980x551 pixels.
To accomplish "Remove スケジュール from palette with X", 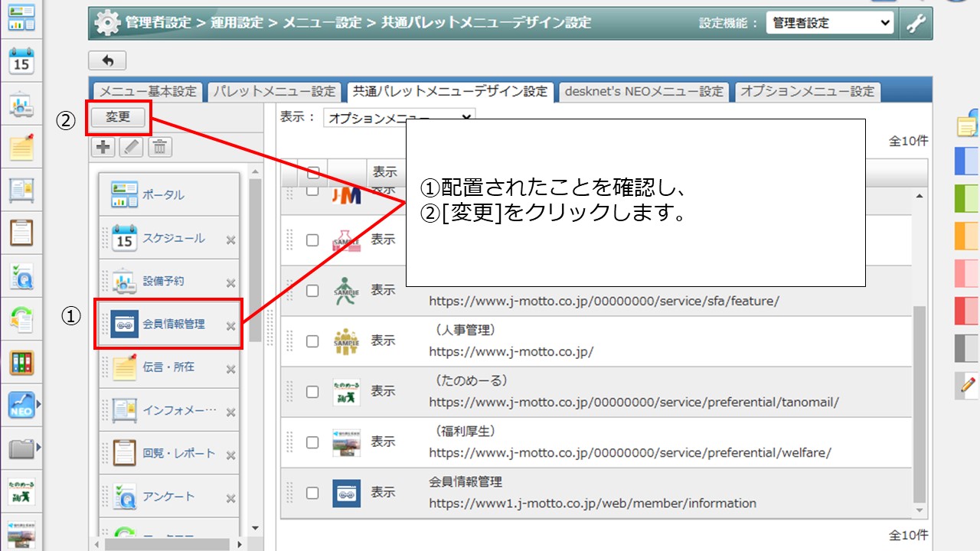I will click(230, 240).
